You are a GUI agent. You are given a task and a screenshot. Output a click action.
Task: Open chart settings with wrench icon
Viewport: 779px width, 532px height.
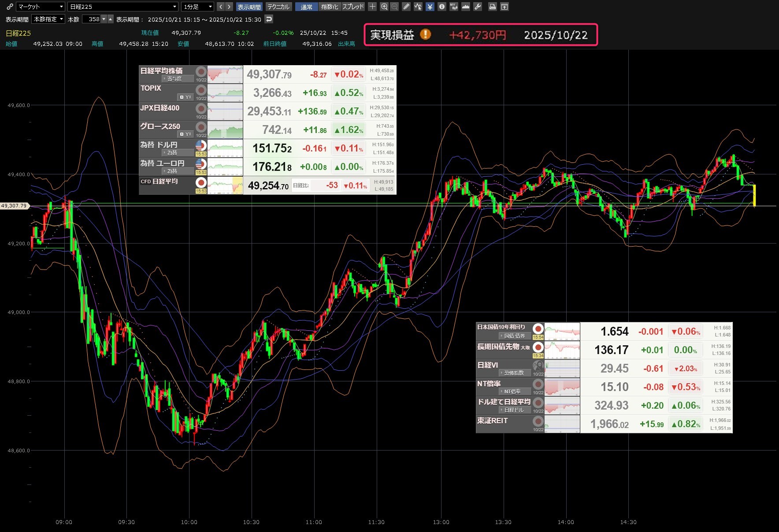pyautogui.click(x=477, y=7)
